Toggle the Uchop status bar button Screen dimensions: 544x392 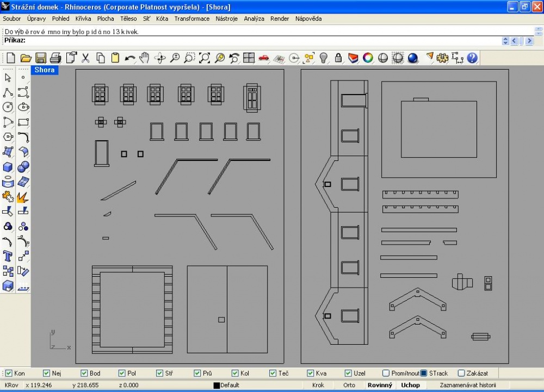(x=410, y=385)
